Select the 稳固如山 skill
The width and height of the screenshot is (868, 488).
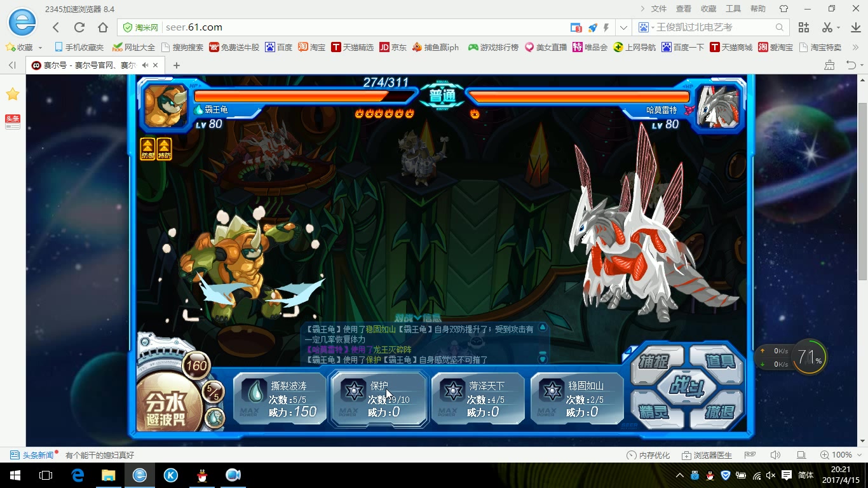pos(577,399)
